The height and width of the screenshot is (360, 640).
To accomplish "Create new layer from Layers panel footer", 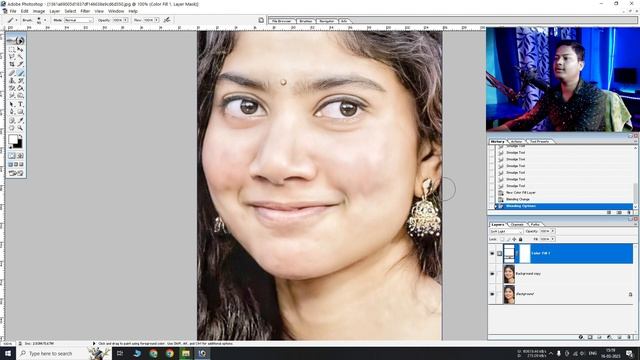I will tap(619, 337).
